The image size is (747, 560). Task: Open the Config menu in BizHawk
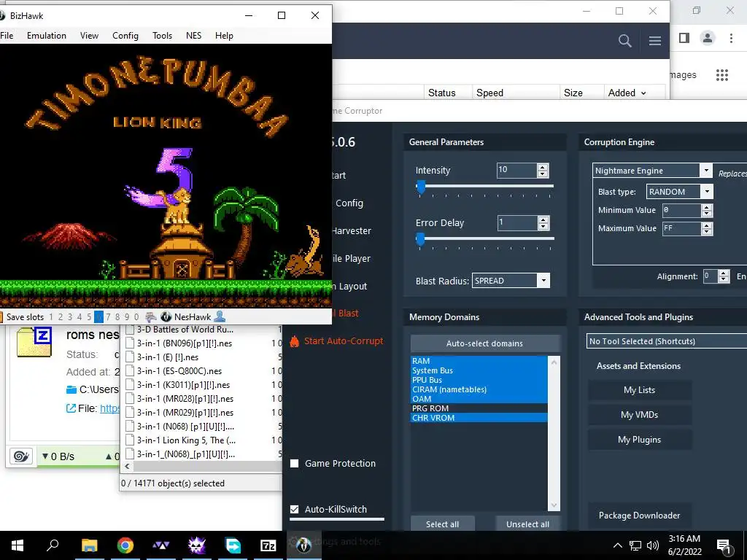point(125,36)
